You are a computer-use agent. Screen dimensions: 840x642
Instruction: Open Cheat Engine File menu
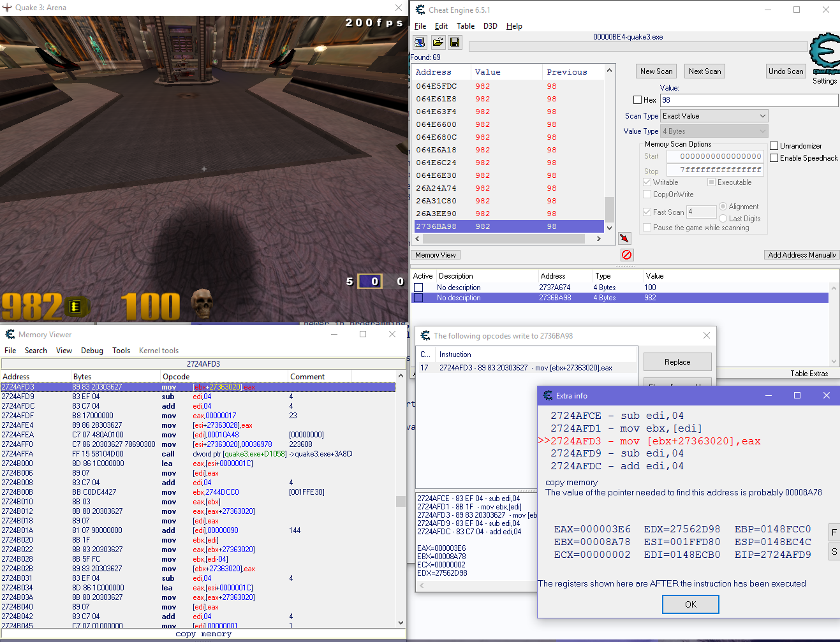point(420,26)
